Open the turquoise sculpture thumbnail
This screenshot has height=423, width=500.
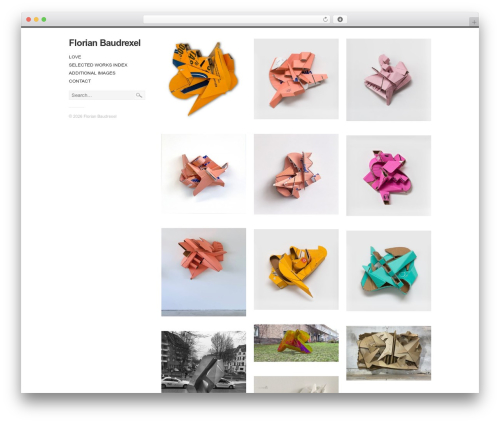click(x=389, y=271)
